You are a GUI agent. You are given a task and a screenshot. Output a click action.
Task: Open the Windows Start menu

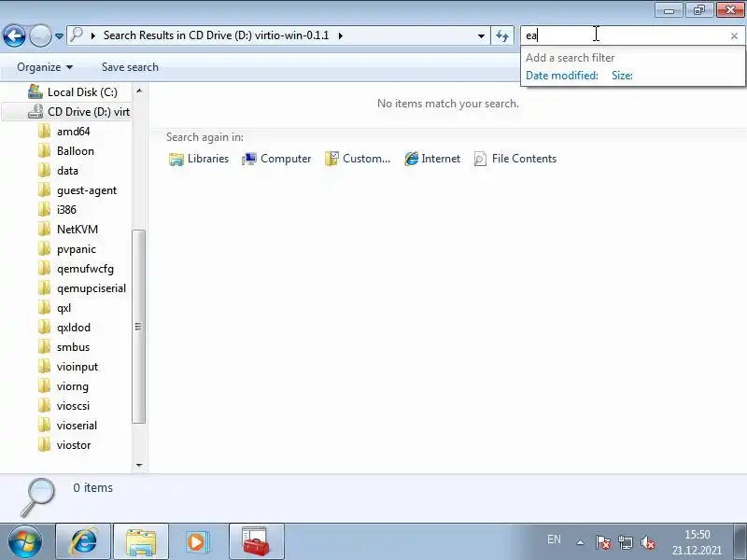click(x=25, y=541)
